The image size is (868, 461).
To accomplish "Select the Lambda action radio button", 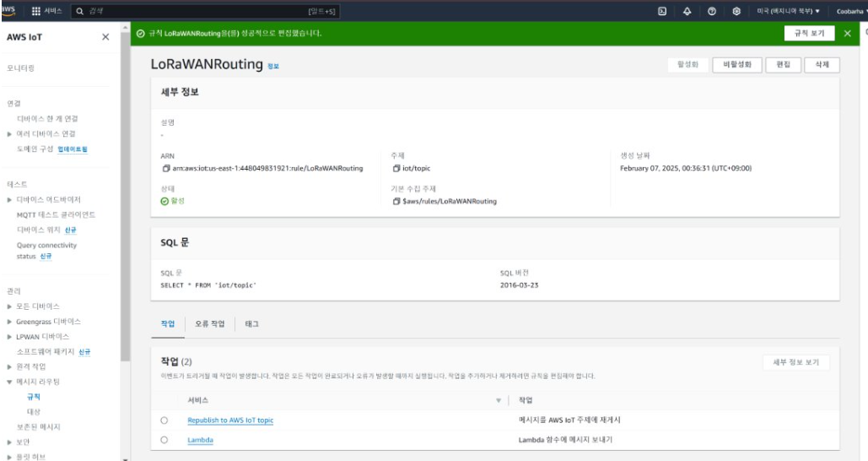I will tap(164, 440).
